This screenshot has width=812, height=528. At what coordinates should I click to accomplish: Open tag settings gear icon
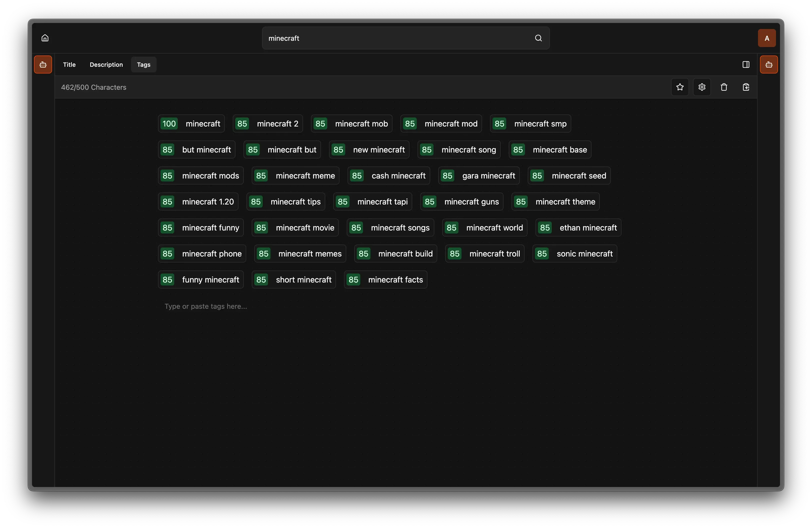[x=702, y=87]
